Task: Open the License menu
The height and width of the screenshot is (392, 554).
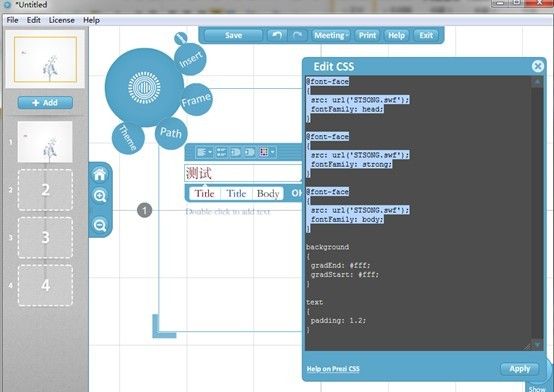Action: (61, 20)
